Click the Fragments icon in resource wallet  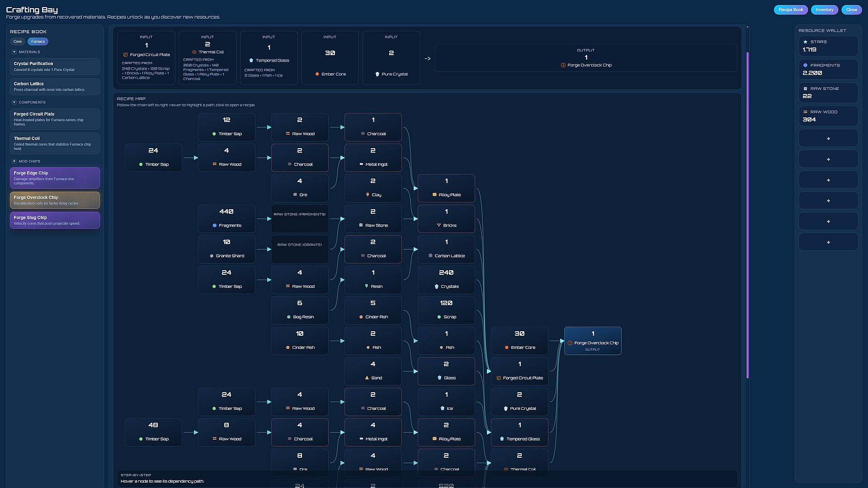tap(805, 65)
